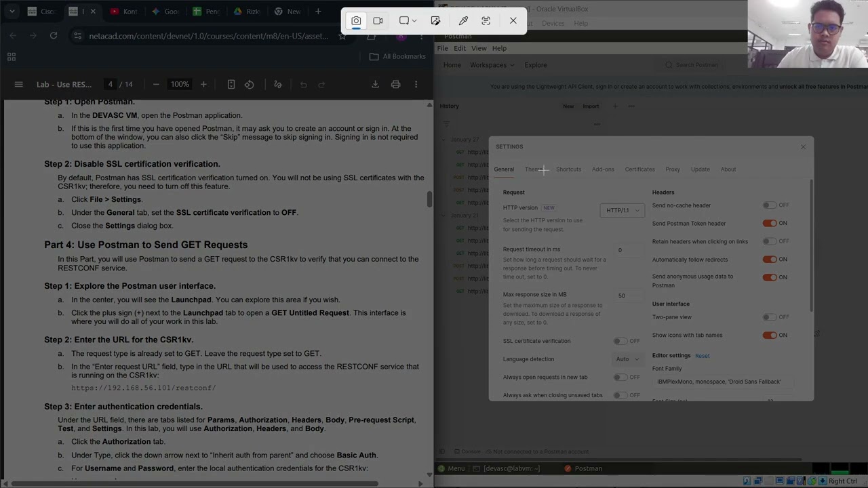Open the browser apps grid icon
The image size is (868, 488).
tap(12, 57)
